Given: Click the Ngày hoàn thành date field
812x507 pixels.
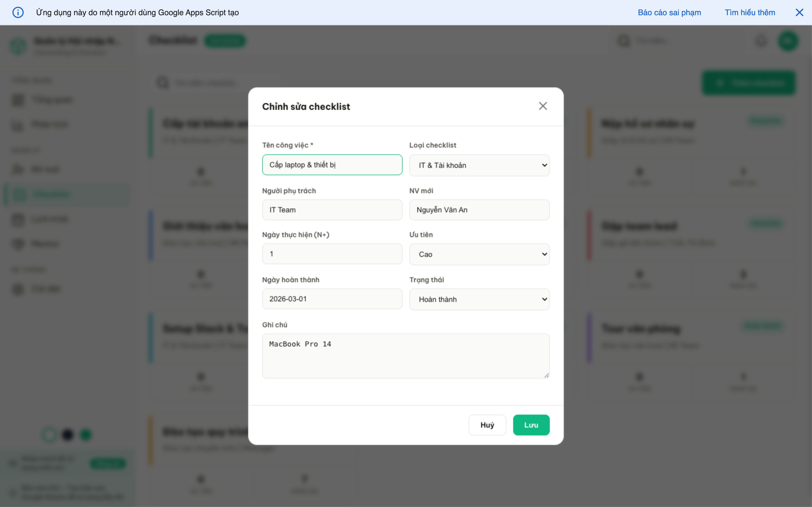Looking at the screenshot, I should pyautogui.click(x=332, y=299).
